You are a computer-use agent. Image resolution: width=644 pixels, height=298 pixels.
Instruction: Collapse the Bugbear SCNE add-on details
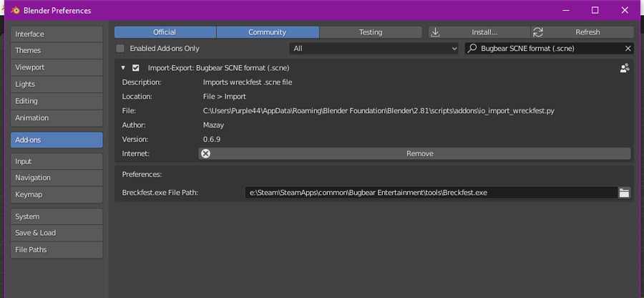coord(123,68)
